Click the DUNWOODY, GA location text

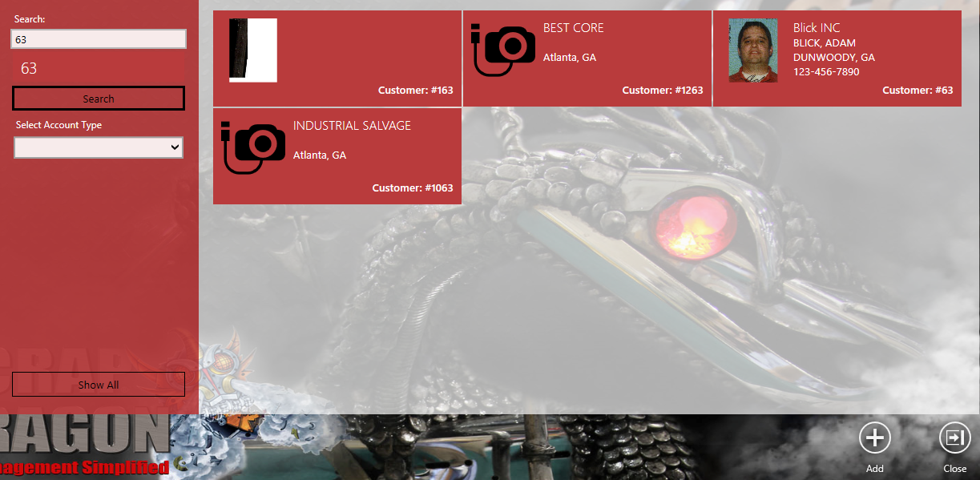click(x=834, y=58)
